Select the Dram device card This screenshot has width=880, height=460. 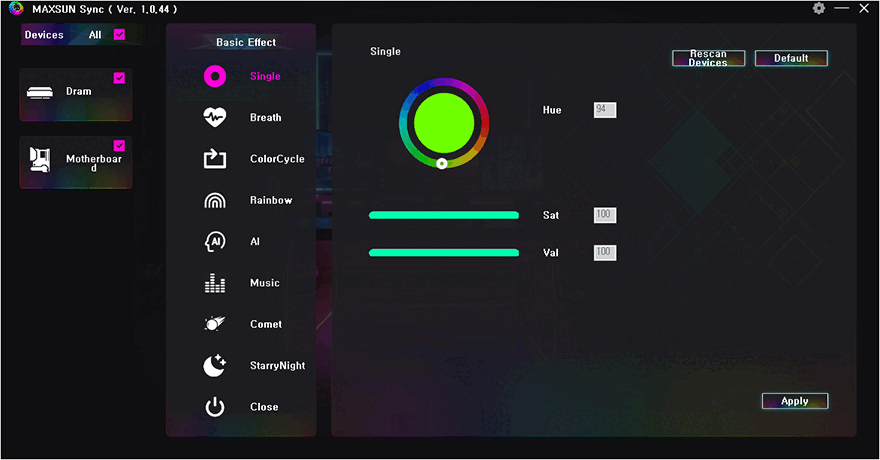pos(76,94)
